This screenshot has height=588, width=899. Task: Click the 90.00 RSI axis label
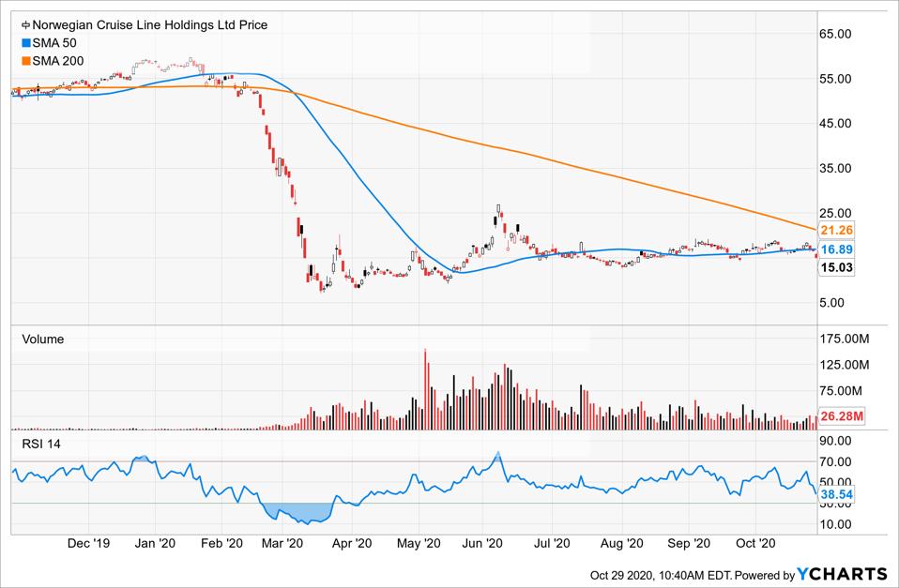835,441
